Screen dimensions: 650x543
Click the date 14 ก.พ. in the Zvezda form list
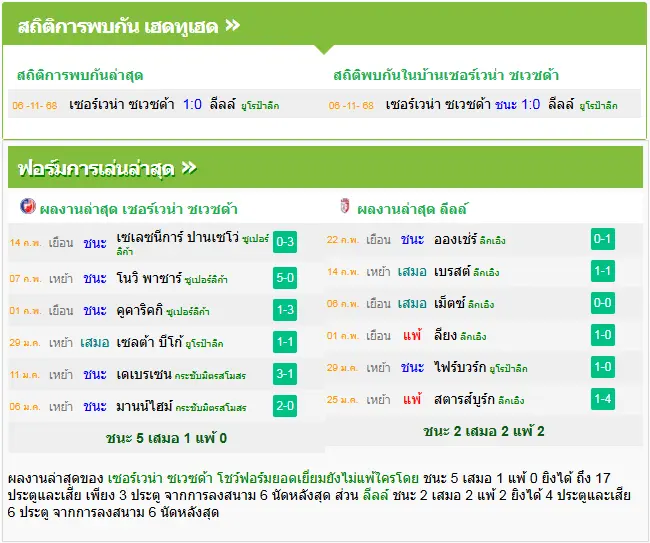(25, 242)
